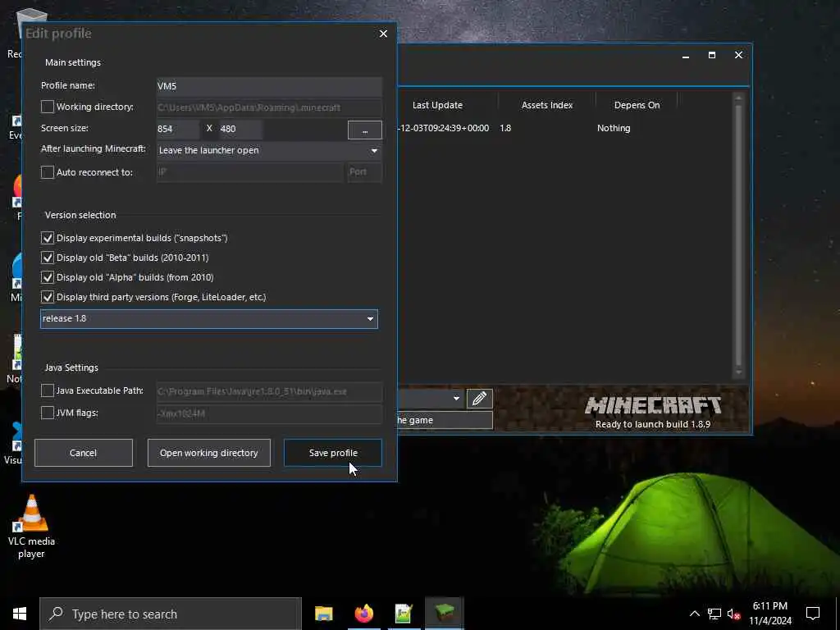Click the Depens On column header
840x630 pixels.
tap(637, 105)
